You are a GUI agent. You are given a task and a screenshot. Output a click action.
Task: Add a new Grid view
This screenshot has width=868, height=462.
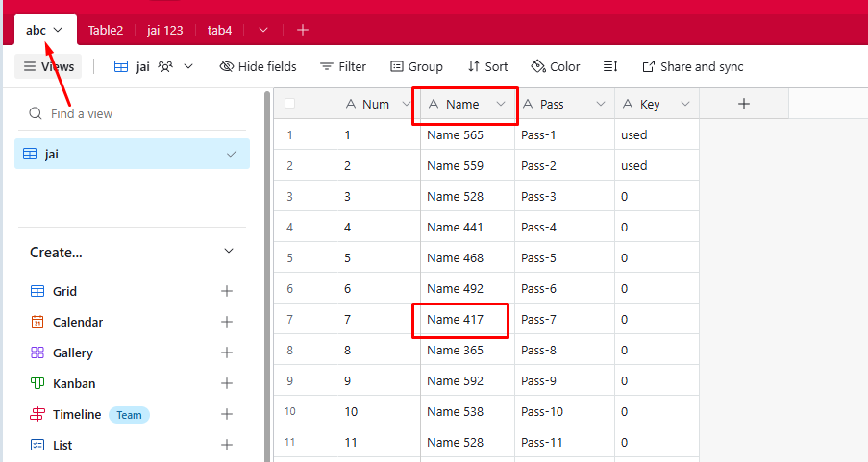(227, 292)
